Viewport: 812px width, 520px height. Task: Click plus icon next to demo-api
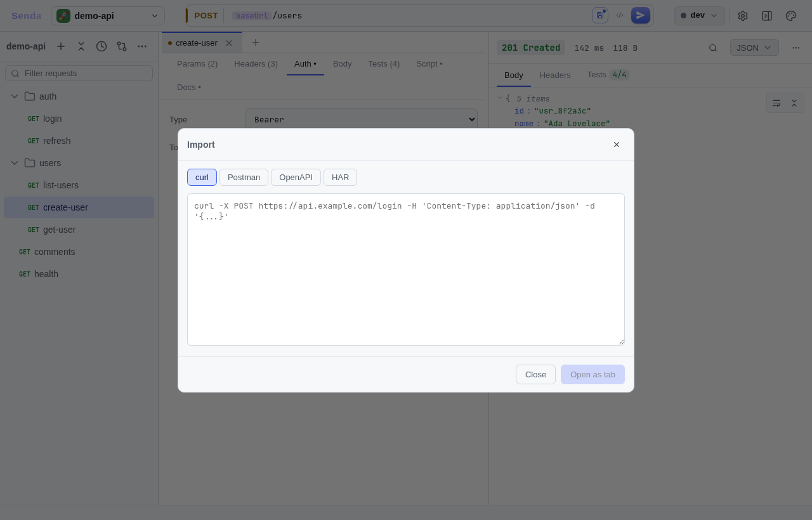61,46
